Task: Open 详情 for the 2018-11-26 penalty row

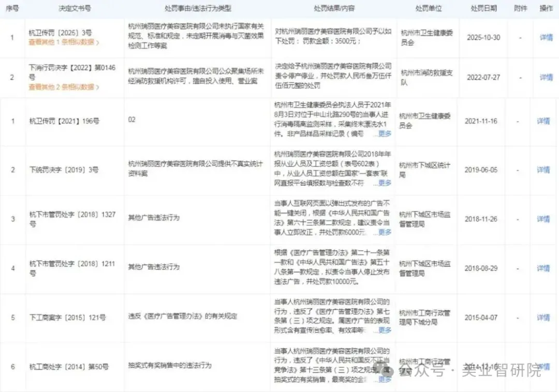Action: (543, 219)
